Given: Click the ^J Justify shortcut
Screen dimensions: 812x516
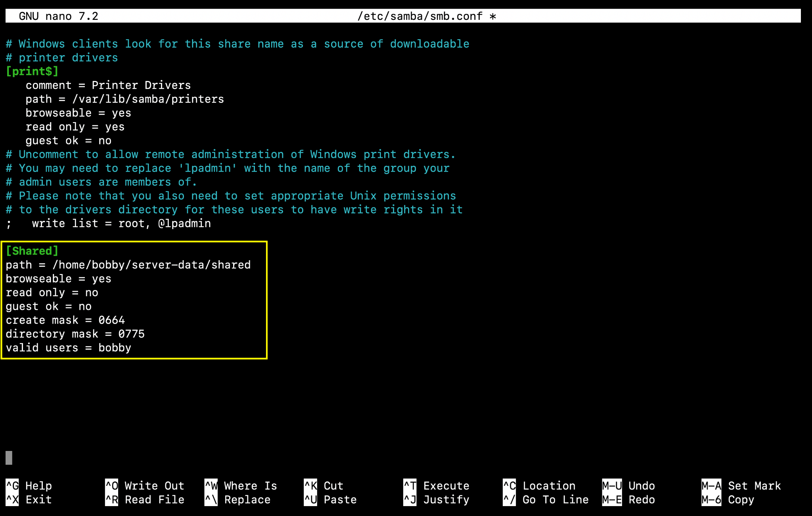Looking at the screenshot, I should (x=436, y=499).
